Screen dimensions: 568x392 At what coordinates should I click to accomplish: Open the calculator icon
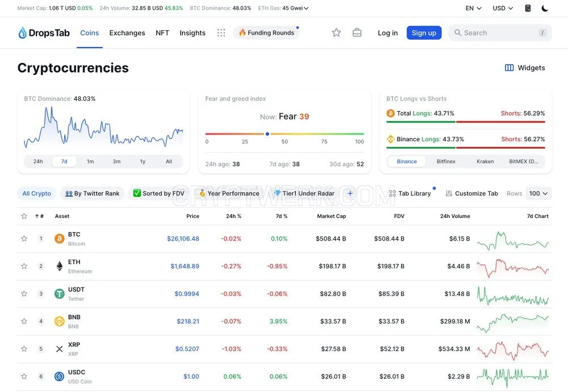point(528,8)
